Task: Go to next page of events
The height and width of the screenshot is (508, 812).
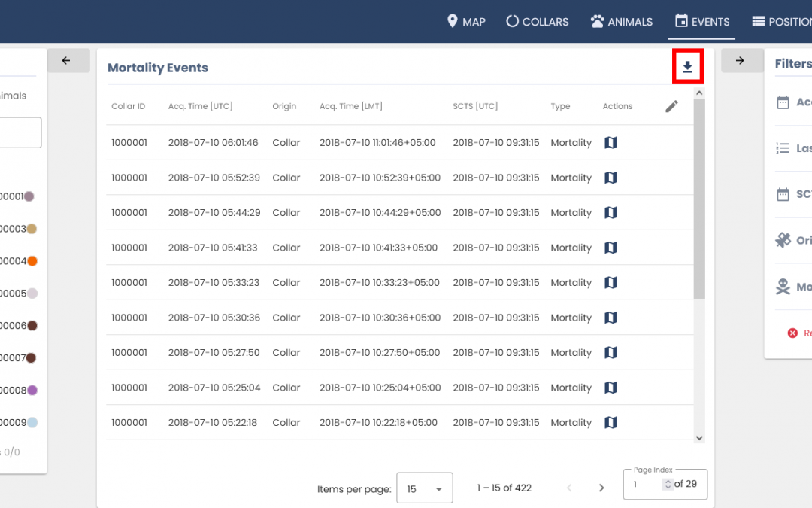Action: point(601,488)
